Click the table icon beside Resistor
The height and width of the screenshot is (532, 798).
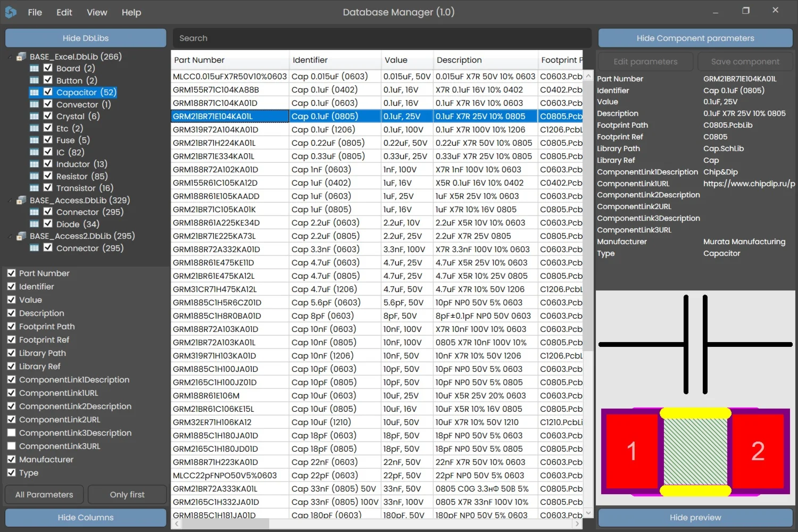[34, 177]
